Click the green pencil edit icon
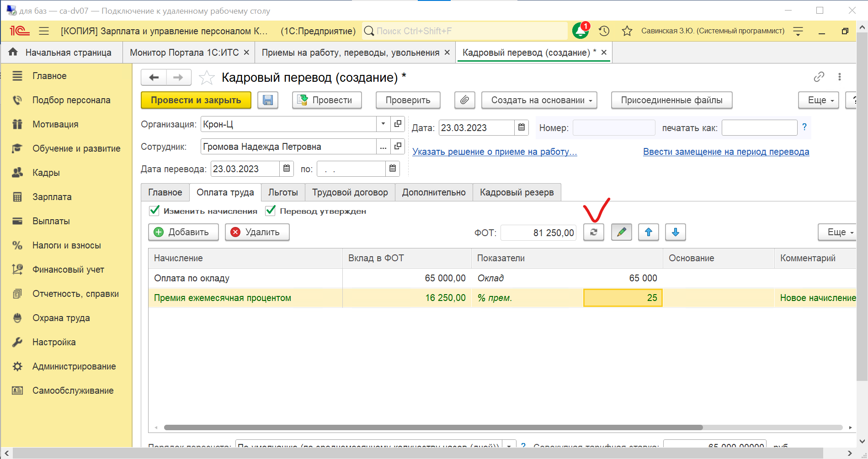 [621, 232]
